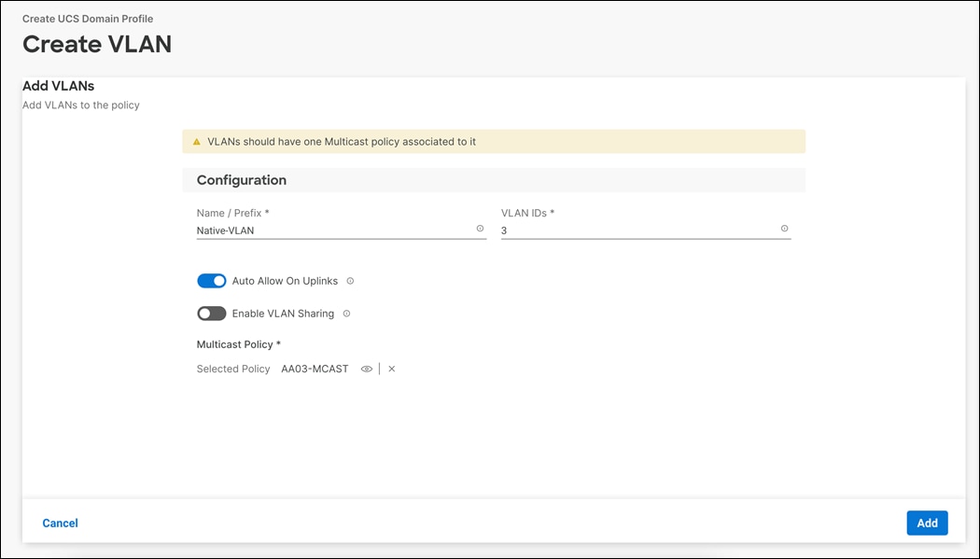Click the warning triangle in the Multicast policy banner
This screenshot has width=980, height=559.
click(196, 141)
